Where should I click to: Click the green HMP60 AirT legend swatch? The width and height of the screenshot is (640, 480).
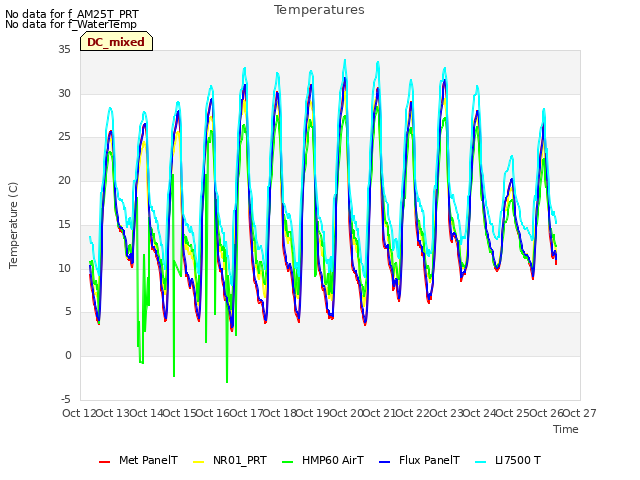(288, 462)
